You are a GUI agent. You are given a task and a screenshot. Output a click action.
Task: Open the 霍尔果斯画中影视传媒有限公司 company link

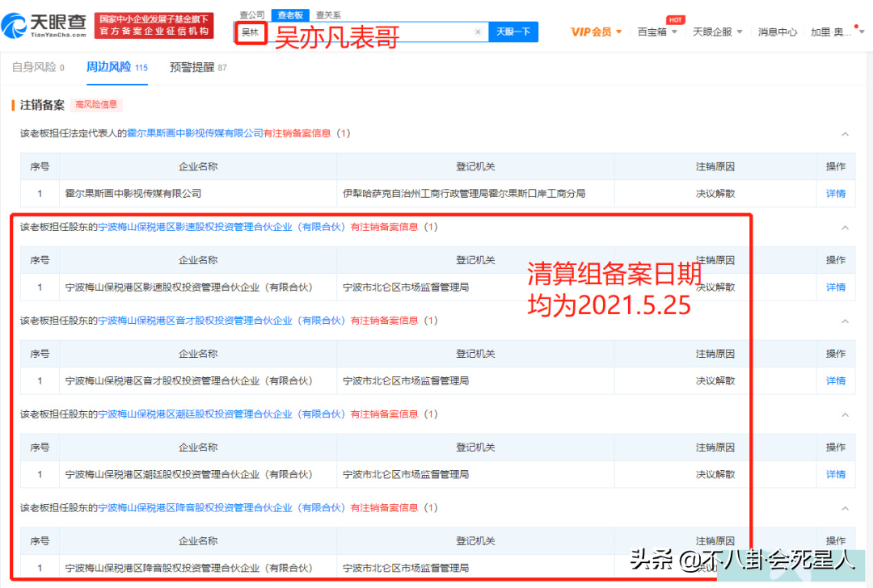(195, 133)
